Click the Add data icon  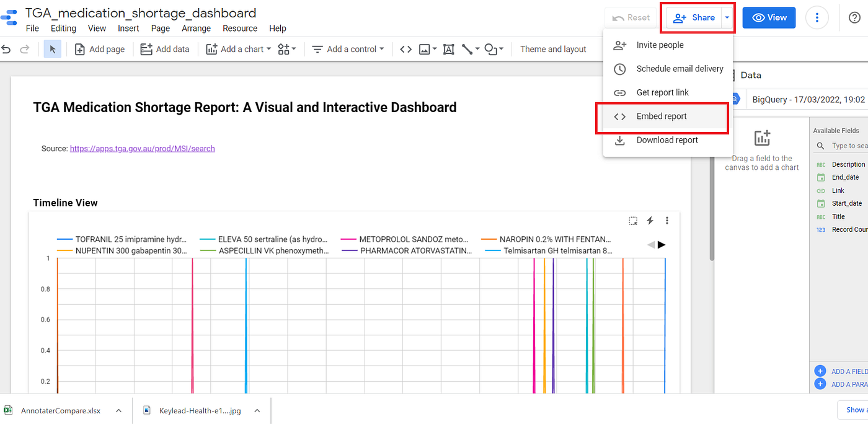tap(146, 49)
